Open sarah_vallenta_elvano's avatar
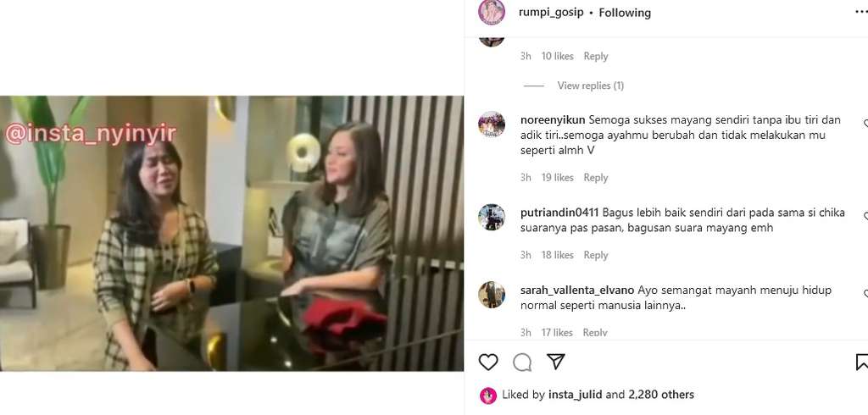Viewport: 868px width, 415px height. (492, 295)
